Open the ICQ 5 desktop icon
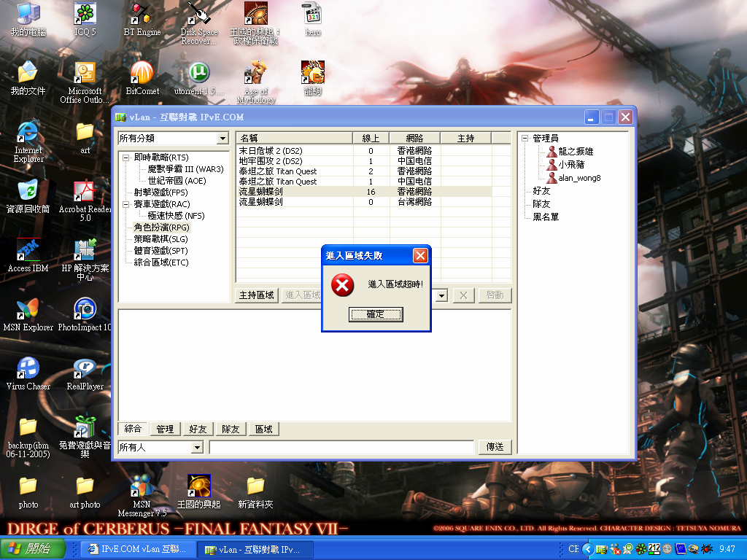Screen dimensions: 747x560 tap(85, 19)
